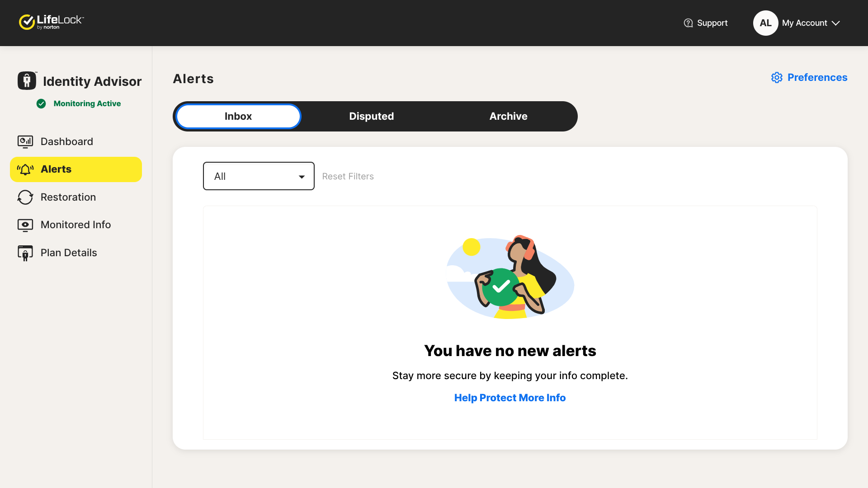Open alert Preferences
This screenshot has width=868, height=488.
(809, 78)
